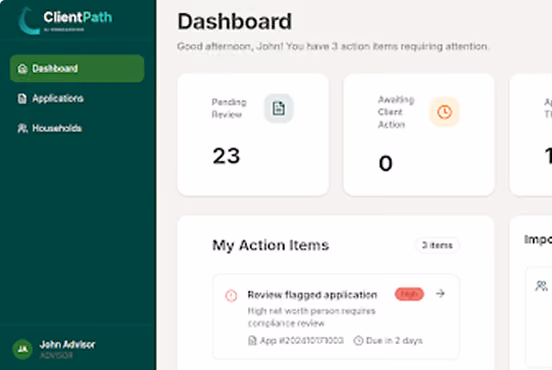
Task: Click the John Advisor profile name
Action: [67, 344]
